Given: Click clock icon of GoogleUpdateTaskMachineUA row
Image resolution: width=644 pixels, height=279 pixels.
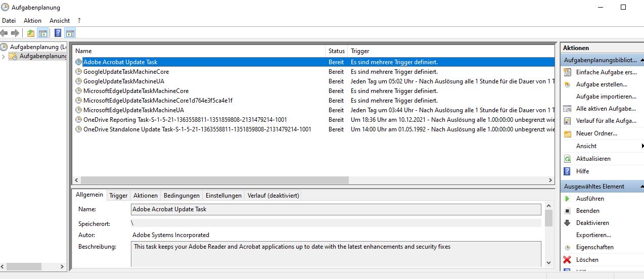Looking at the screenshot, I should click(x=78, y=81).
